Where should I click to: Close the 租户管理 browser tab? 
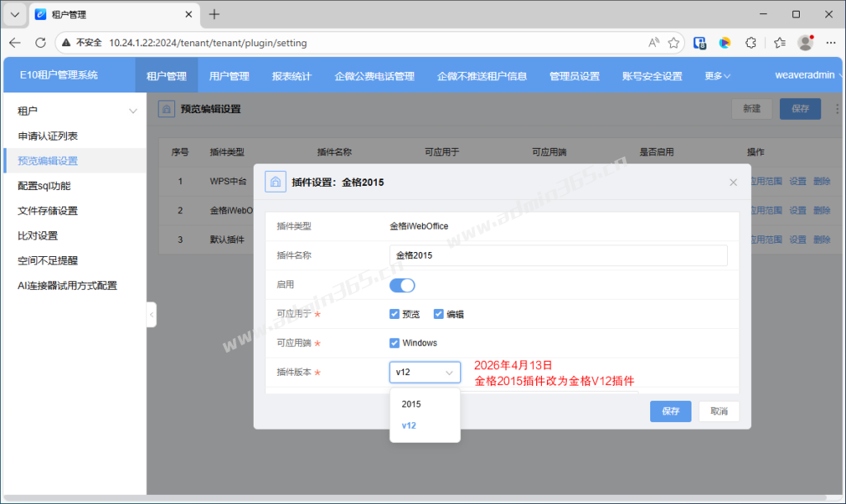tap(188, 15)
